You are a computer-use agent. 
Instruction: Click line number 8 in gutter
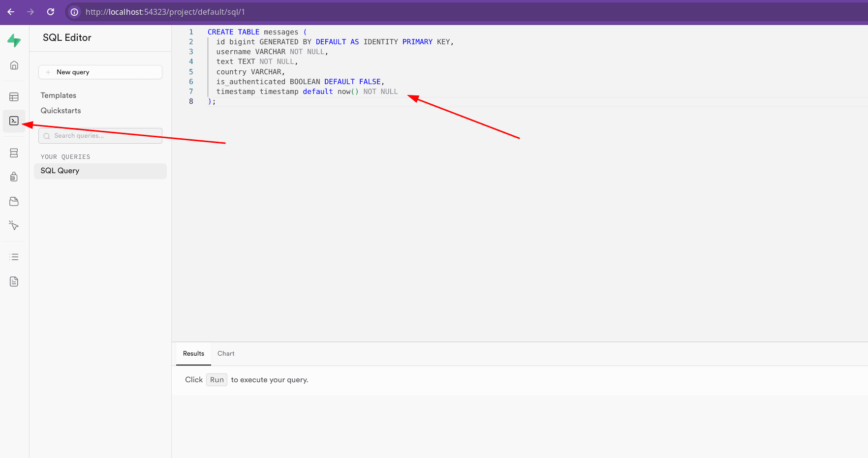[x=191, y=101]
